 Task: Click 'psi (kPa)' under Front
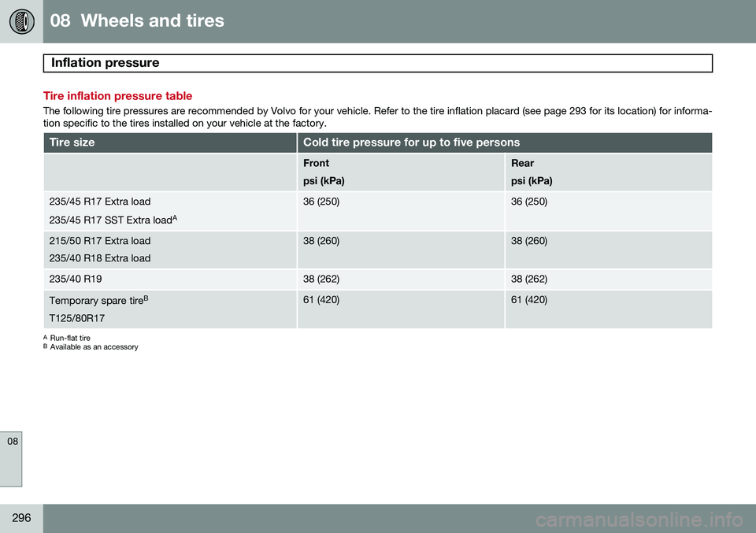click(x=324, y=181)
